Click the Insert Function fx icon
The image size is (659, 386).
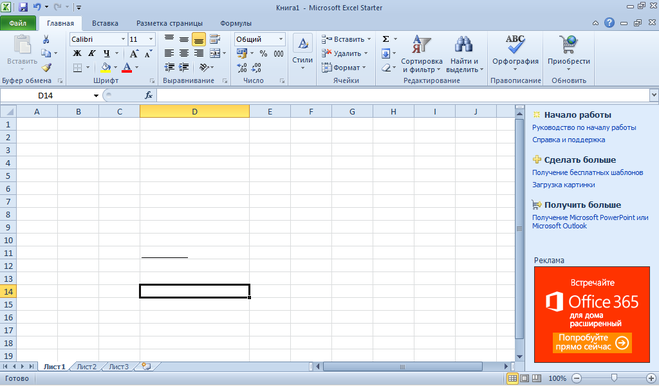tap(148, 95)
